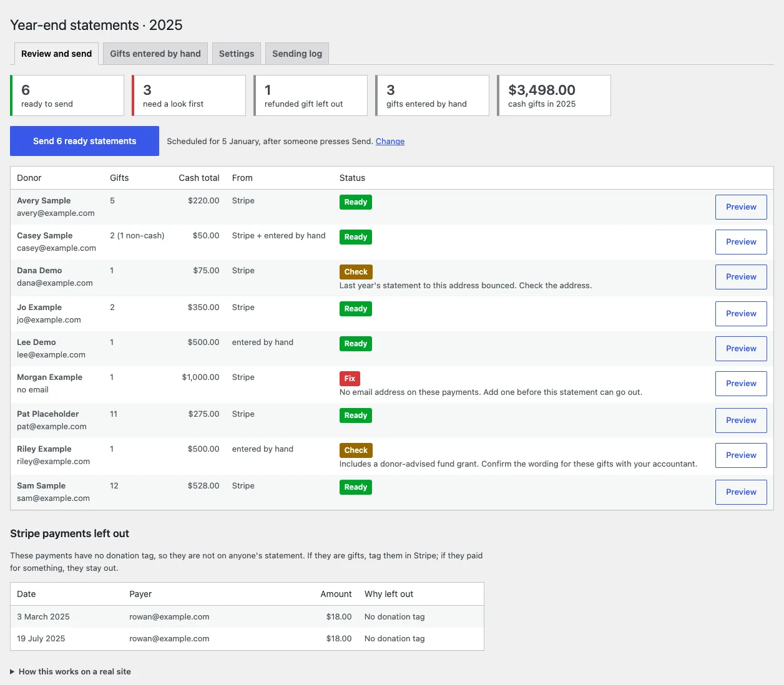The image size is (784, 685).
Task: Click the Why left out column header
Action: point(389,594)
